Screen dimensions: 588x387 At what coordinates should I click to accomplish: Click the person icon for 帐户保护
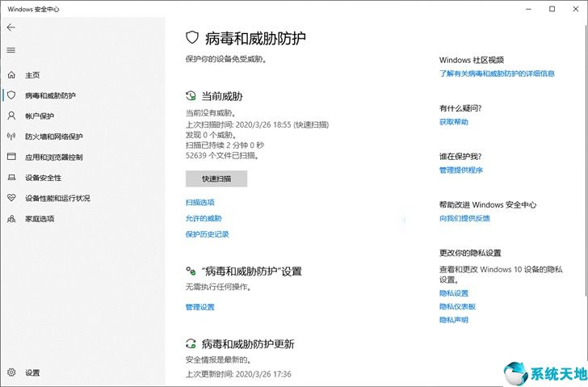pyautogui.click(x=11, y=116)
